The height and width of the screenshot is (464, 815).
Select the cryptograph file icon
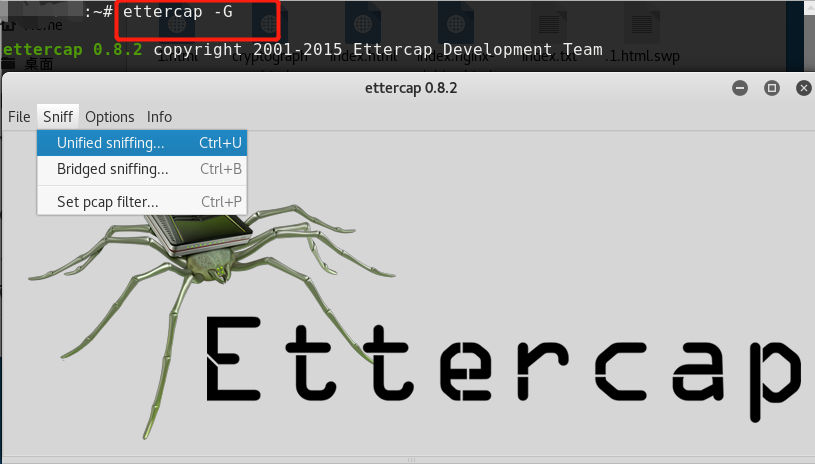tap(269, 23)
